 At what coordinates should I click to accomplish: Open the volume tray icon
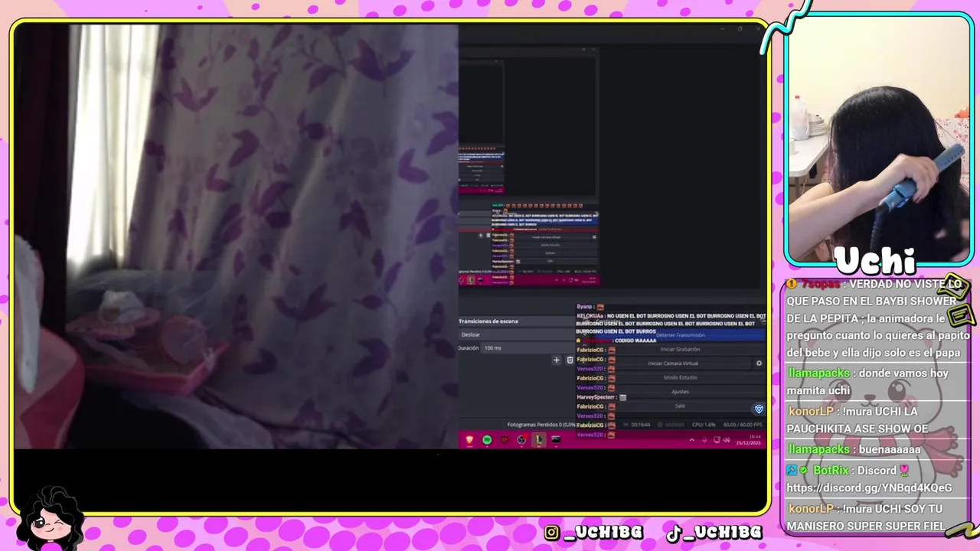[727, 440]
